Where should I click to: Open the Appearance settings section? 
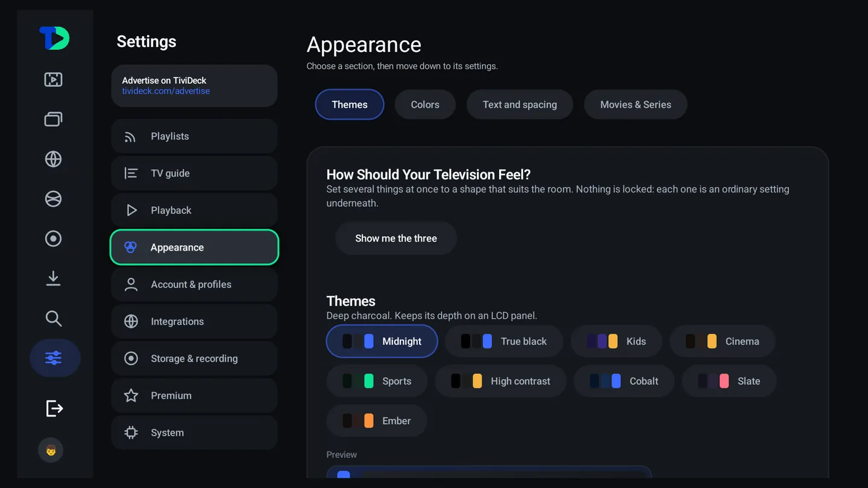[x=194, y=247]
